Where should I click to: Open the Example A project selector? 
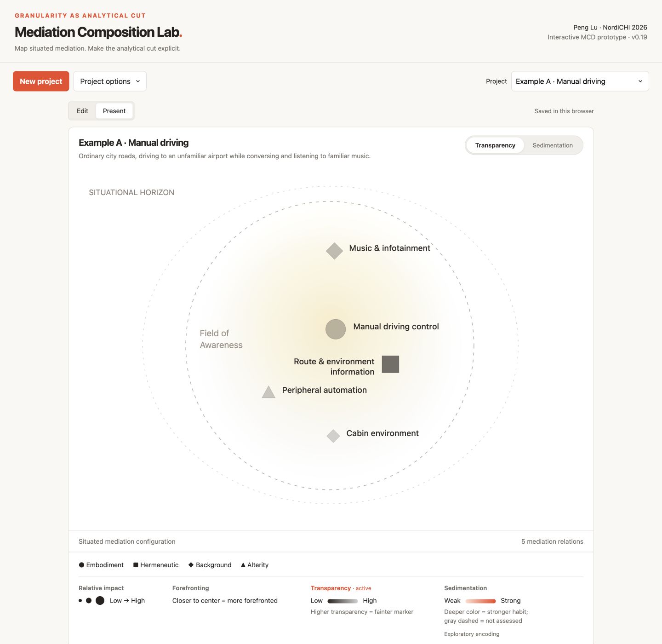(580, 81)
